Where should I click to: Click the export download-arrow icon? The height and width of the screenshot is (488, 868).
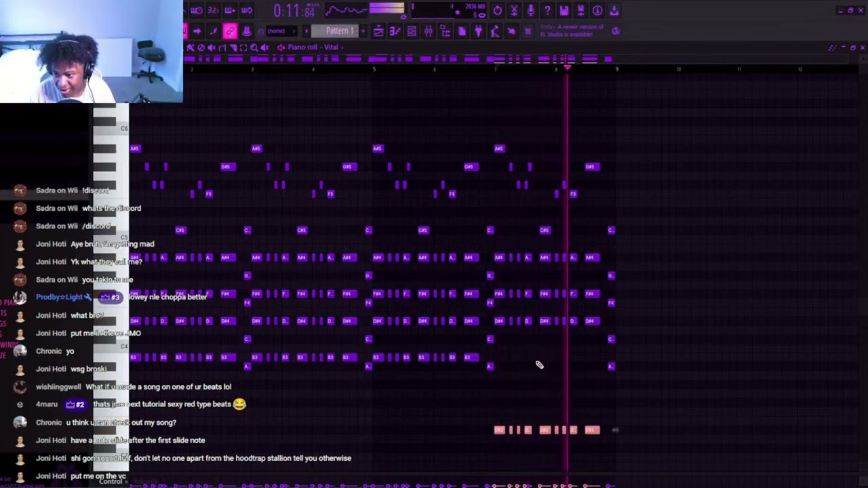click(614, 10)
